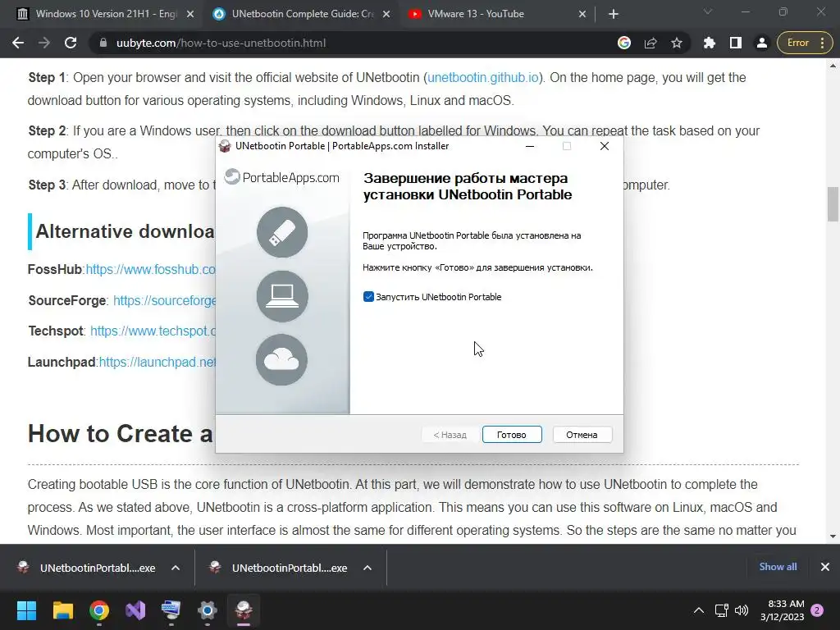Expand first UNetbootinPortabl exe download menu
840x630 pixels.
click(176, 568)
